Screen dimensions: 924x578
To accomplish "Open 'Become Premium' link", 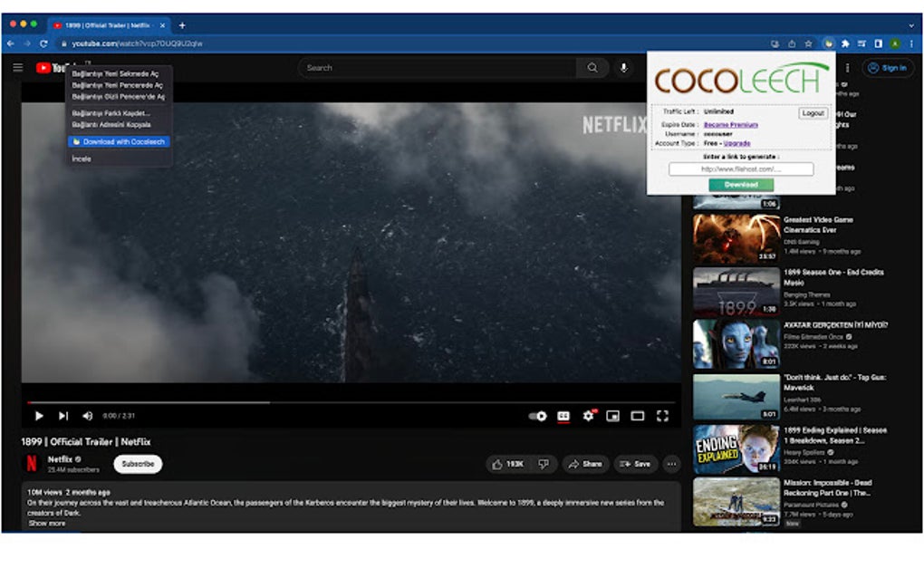I will tap(731, 125).
